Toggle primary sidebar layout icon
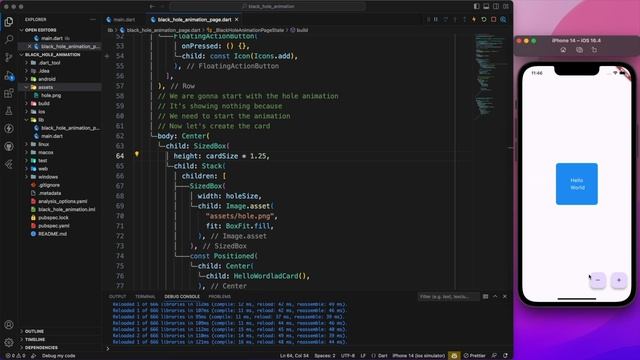The width and height of the screenshot is (640, 360). 476,7
